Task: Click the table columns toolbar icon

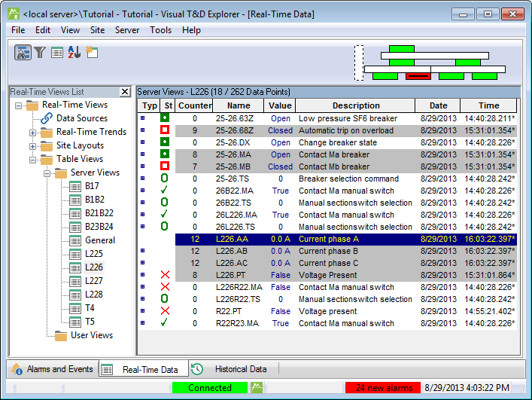Action: pos(57,53)
